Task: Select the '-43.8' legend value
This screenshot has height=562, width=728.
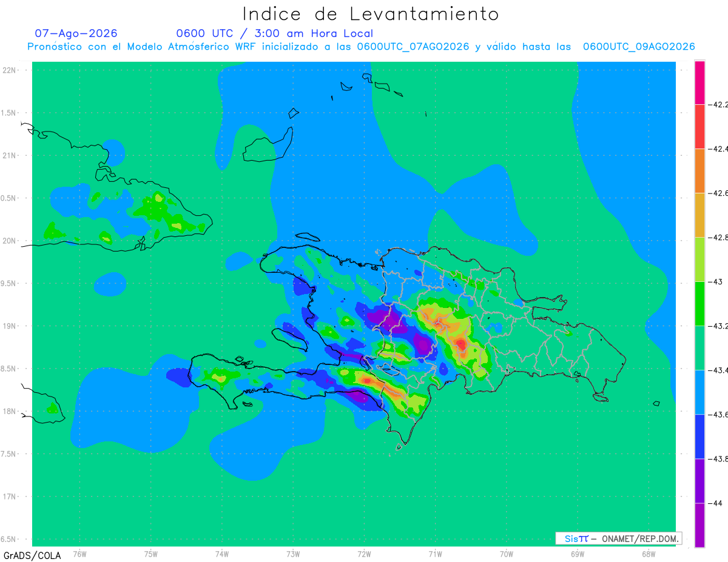Action: pyautogui.click(x=718, y=458)
